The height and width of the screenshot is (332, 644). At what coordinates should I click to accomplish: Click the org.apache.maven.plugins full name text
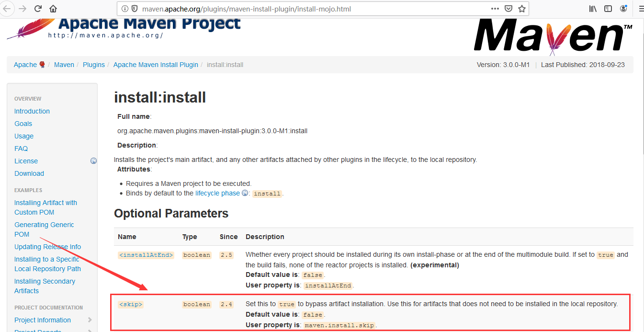pyautogui.click(x=212, y=130)
